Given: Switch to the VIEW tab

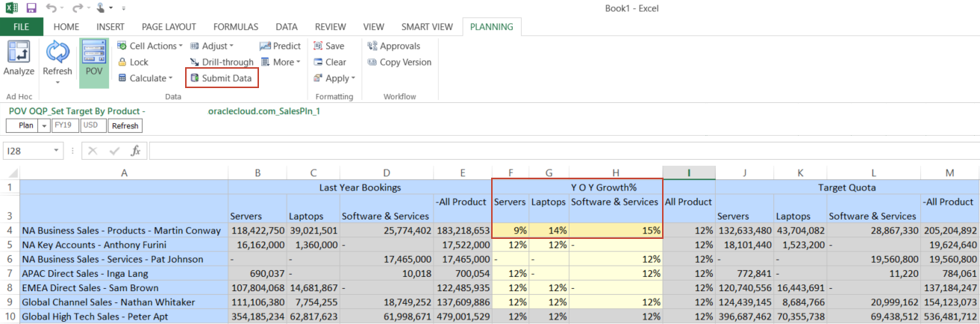Looking at the screenshot, I should tap(373, 27).
